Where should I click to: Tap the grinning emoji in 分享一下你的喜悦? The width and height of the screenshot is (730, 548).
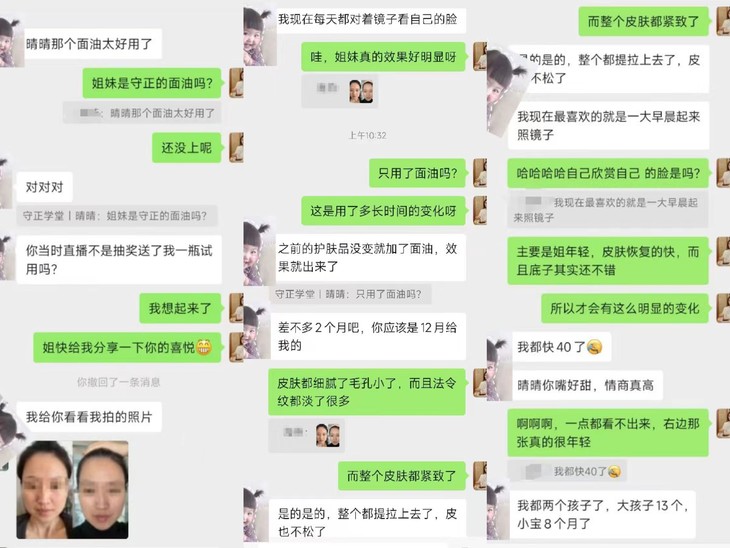point(204,347)
